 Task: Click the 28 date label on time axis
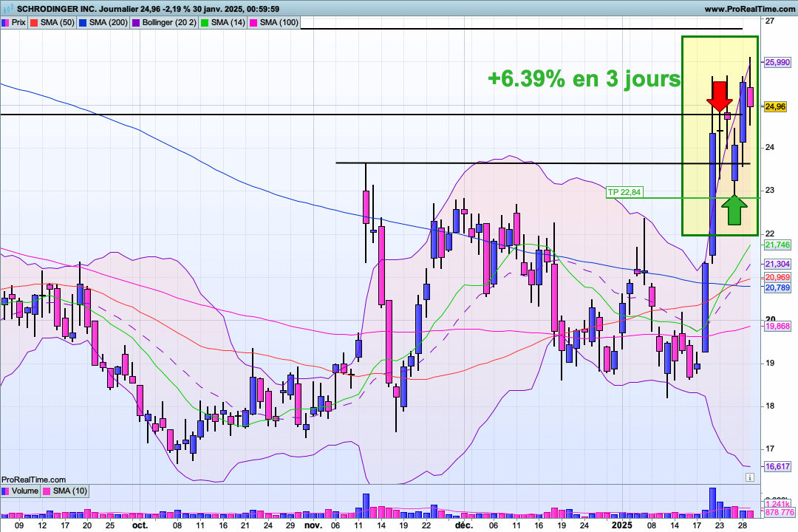(x=742, y=525)
